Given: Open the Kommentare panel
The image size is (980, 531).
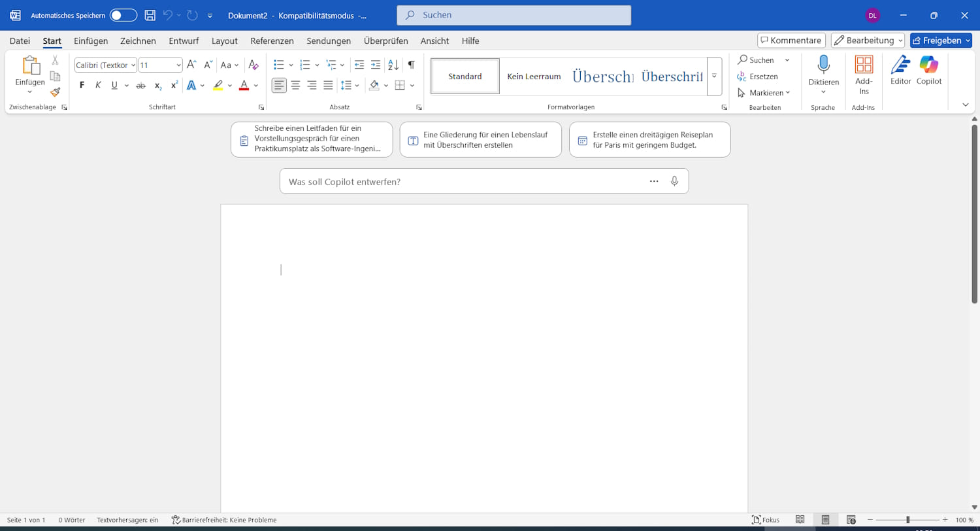Looking at the screenshot, I should (791, 40).
